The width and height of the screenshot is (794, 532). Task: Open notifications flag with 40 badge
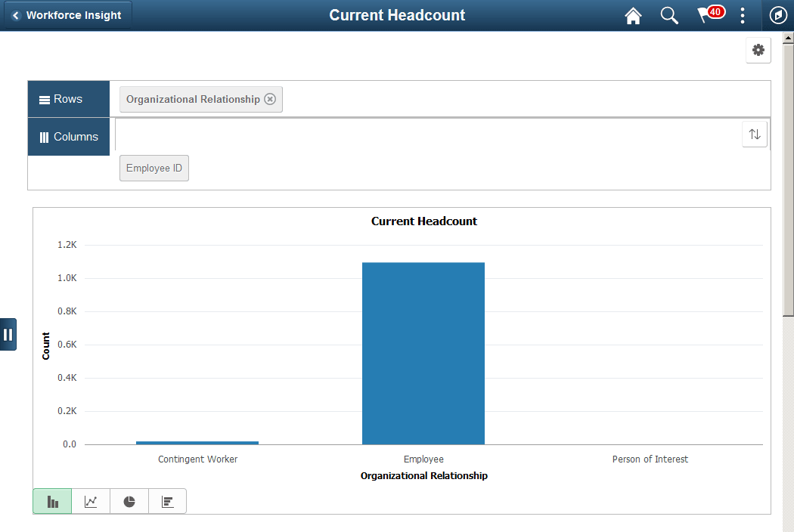coord(710,14)
